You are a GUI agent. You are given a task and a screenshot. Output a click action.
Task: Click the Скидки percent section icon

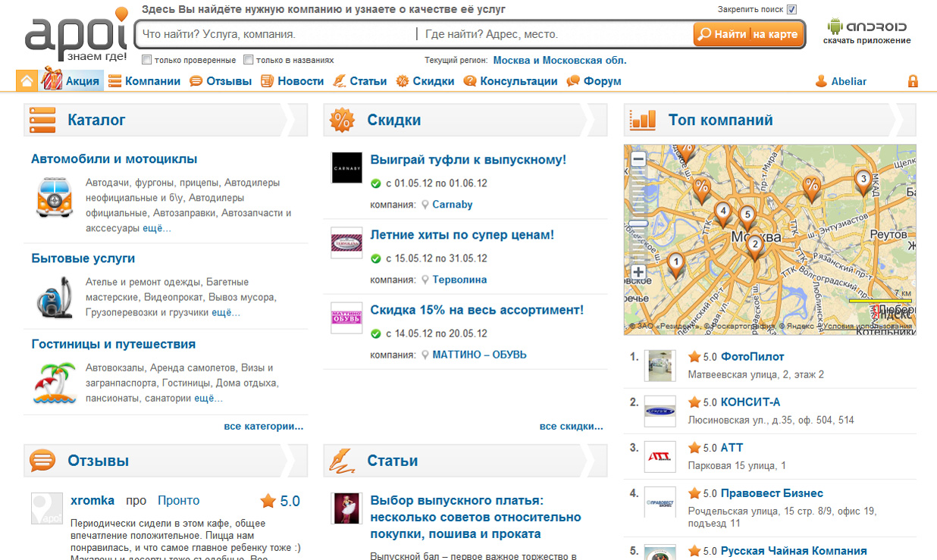point(342,120)
